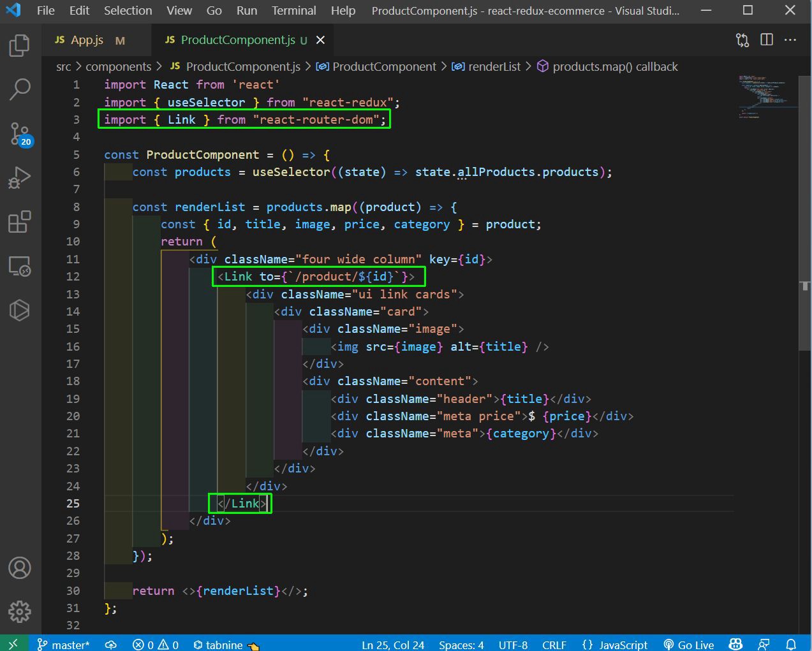
Task: Click the vertical editor scrollbar
Action: point(805,214)
